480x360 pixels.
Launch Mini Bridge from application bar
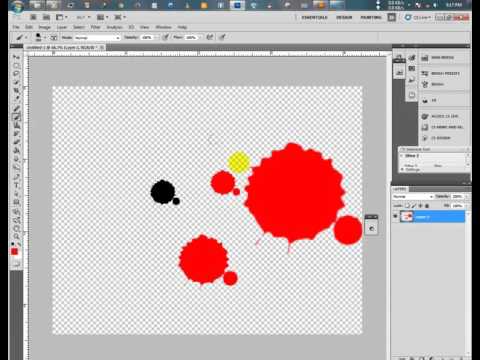[46, 17]
